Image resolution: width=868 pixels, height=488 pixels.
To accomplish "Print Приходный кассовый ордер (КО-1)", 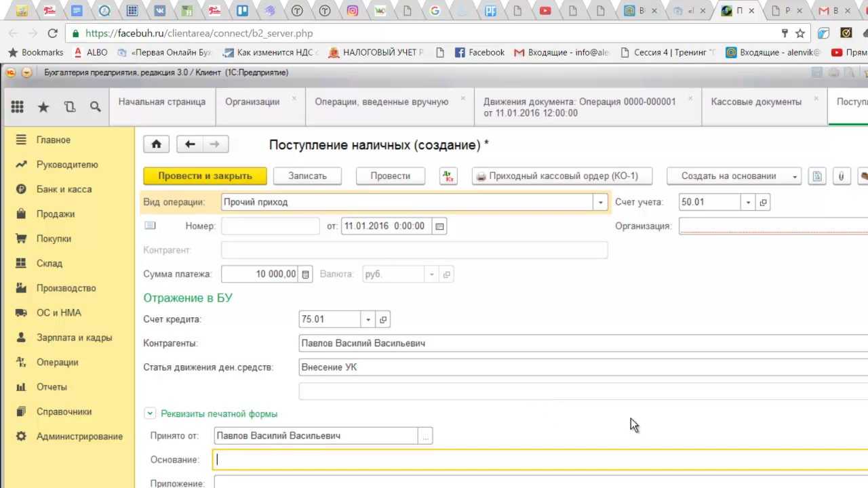I will (562, 176).
